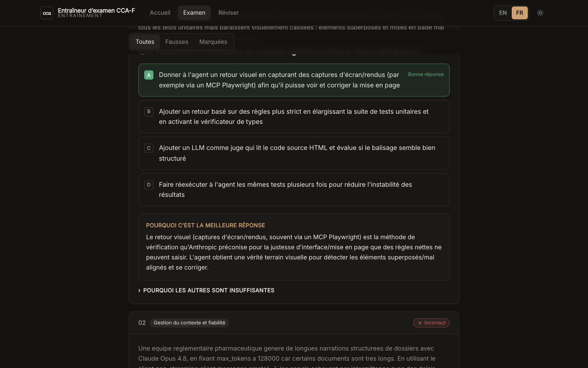Click the cca logo icon
Screen dimensions: 588x368
(47, 13)
